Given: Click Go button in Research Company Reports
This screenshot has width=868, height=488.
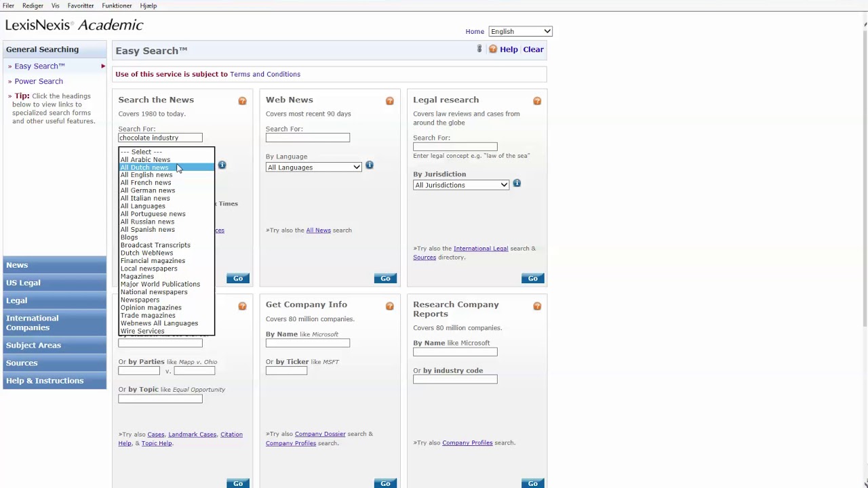Looking at the screenshot, I should coord(533,483).
